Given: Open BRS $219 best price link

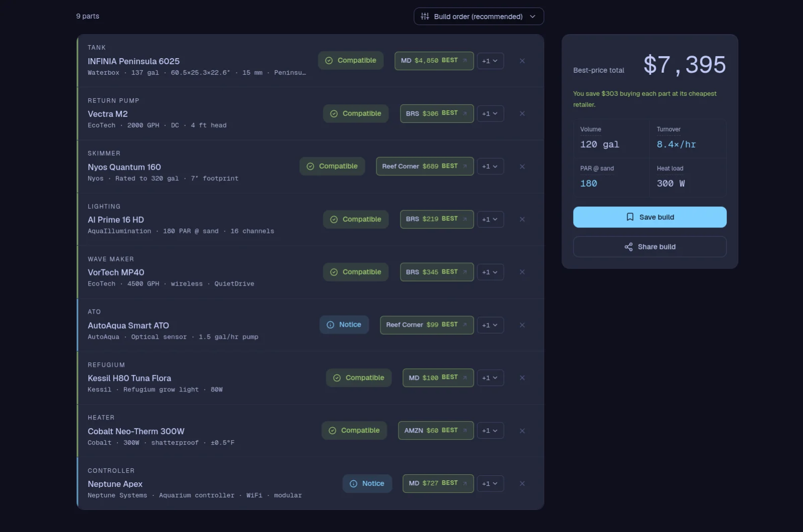Looking at the screenshot, I should (x=437, y=219).
